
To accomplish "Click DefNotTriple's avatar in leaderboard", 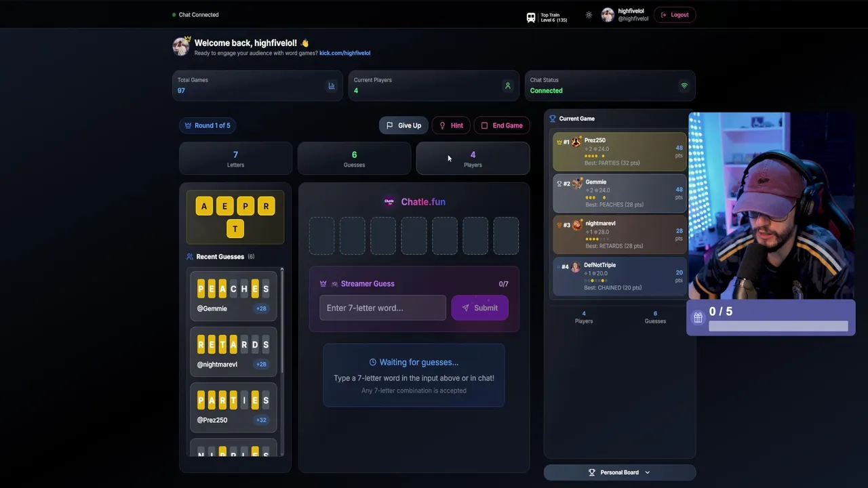I will tap(576, 267).
